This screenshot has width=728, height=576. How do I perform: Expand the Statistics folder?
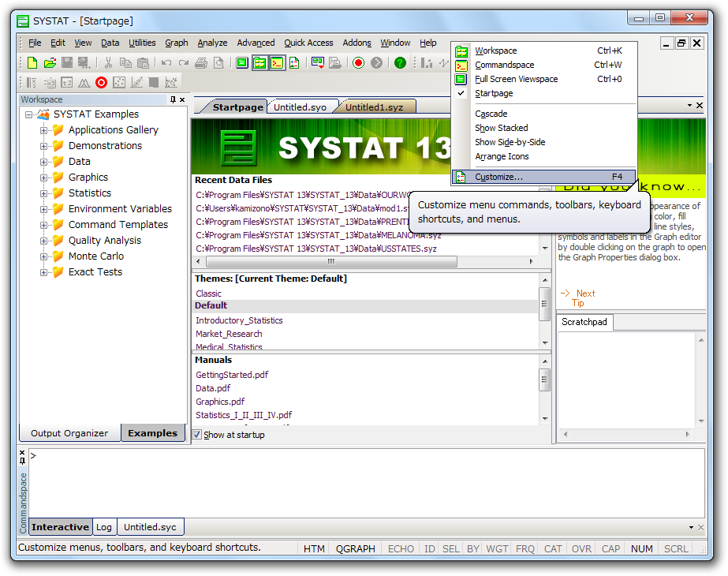tap(43, 193)
